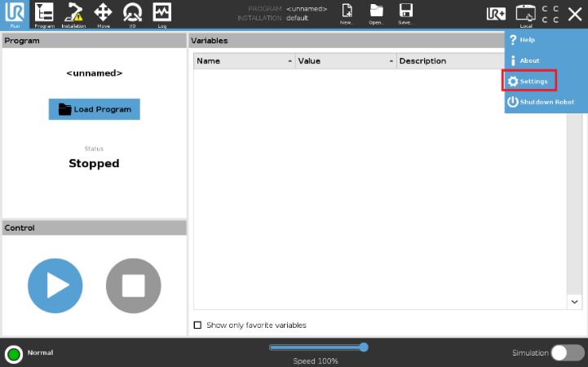Create a New program file

pos(347,14)
